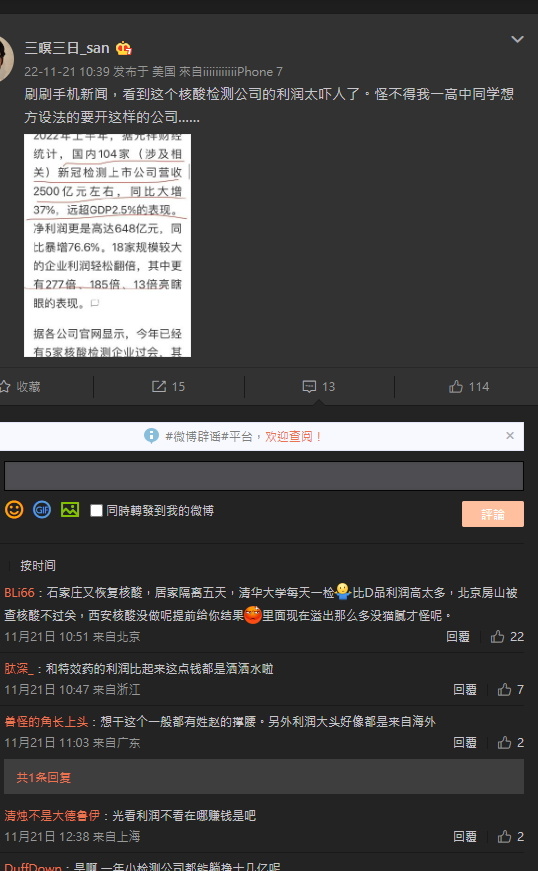Toggle 同時轉發到我的微博 checkbox
Image resolution: width=538 pixels, height=871 pixels.
pos(96,510)
